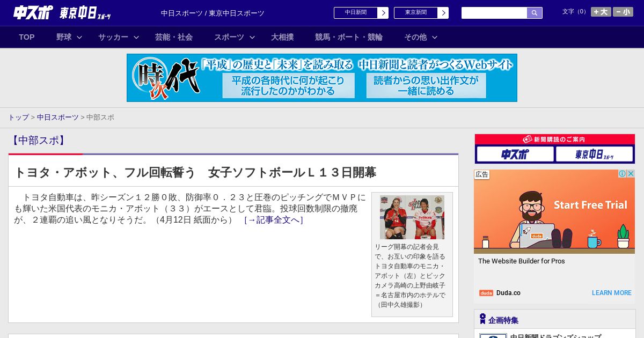Expand the その他 dropdown chevron
Screen dimensions: 644x338
(435, 37)
